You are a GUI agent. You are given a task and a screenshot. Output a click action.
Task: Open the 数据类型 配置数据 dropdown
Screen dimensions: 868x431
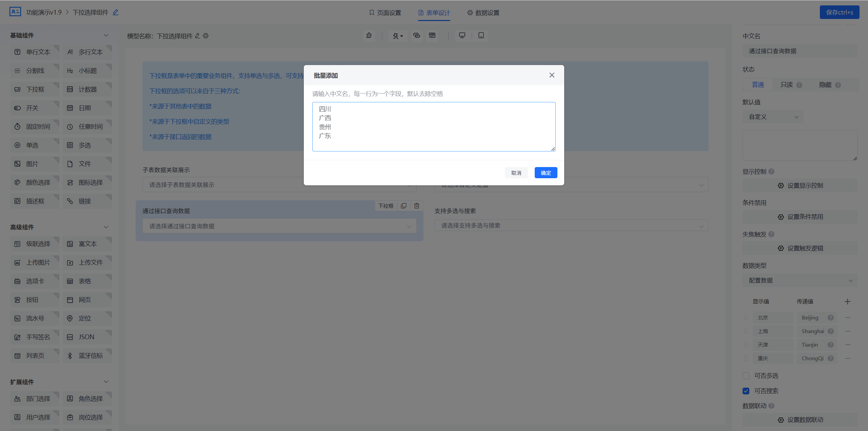800,280
